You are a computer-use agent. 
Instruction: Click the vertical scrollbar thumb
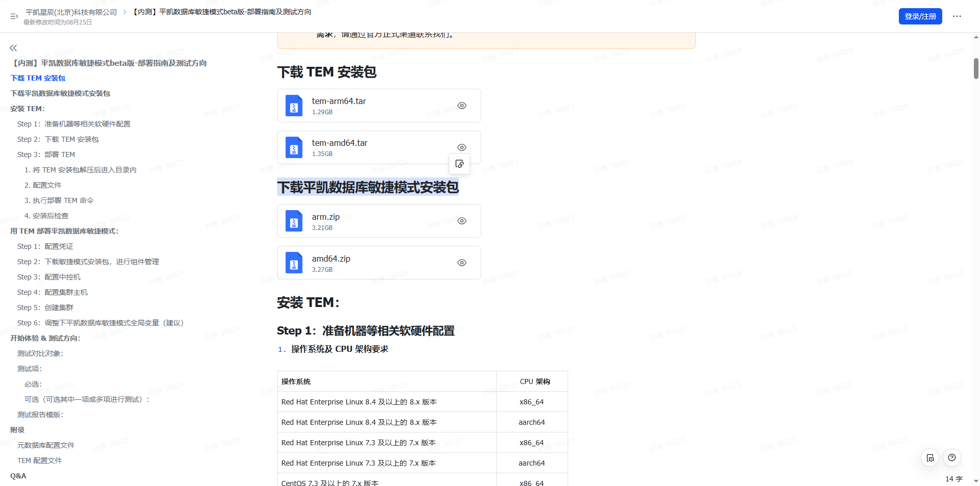(975, 68)
